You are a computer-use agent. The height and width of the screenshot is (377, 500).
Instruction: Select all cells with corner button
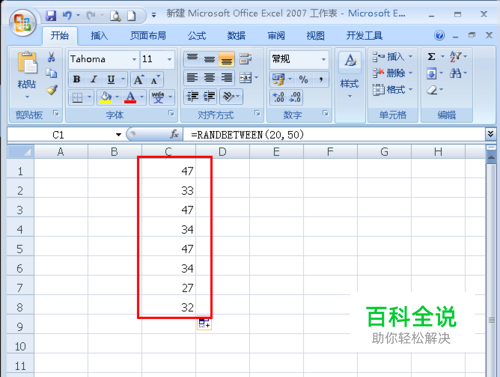(20, 152)
